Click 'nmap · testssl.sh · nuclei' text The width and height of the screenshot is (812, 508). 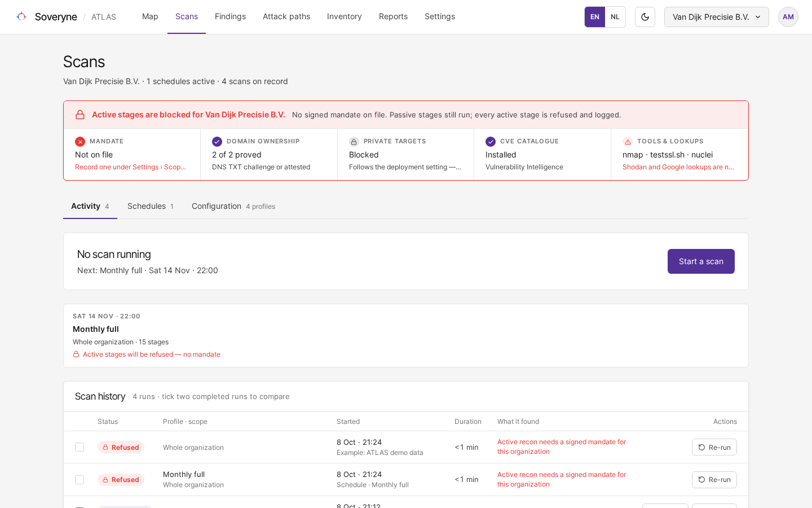(x=668, y=155)
